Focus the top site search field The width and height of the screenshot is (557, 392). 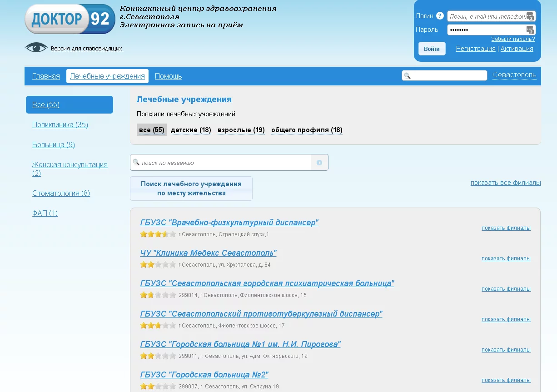[444, 75]
